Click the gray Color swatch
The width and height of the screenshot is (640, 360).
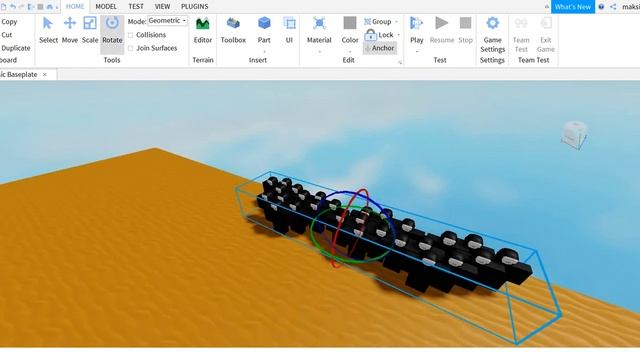350,23
